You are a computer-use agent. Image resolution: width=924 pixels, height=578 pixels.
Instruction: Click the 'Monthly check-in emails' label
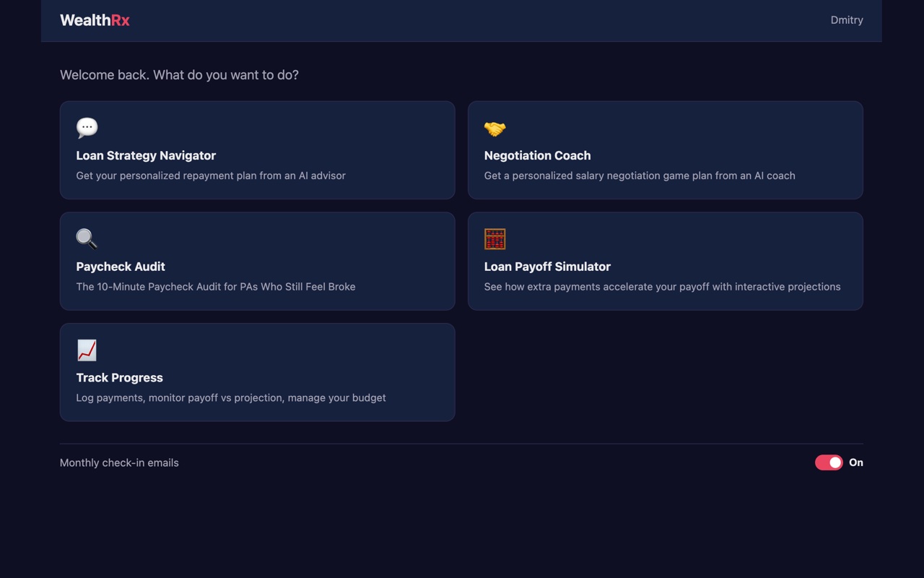(x=119, y=462)
